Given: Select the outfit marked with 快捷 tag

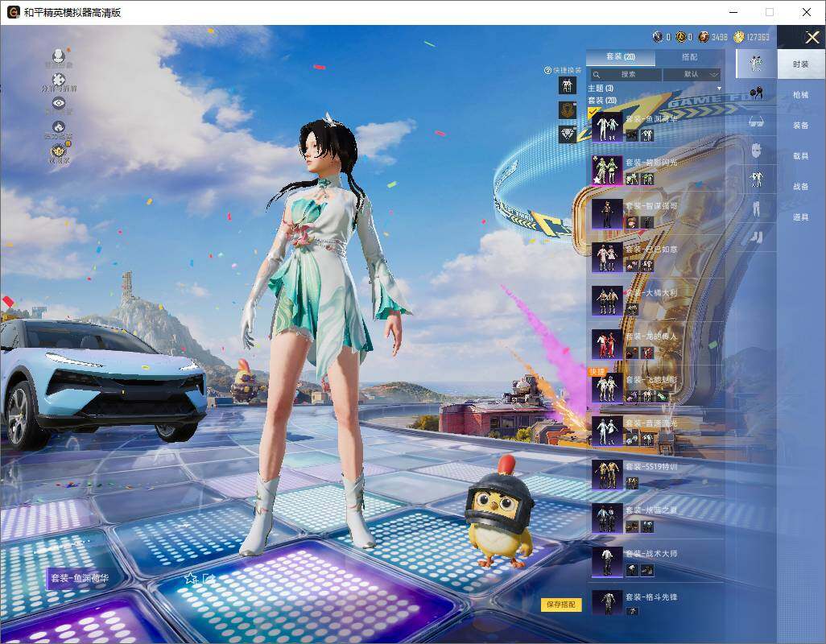Looking at the screenshot, I should pyautogui.click(x=607, y=387).
